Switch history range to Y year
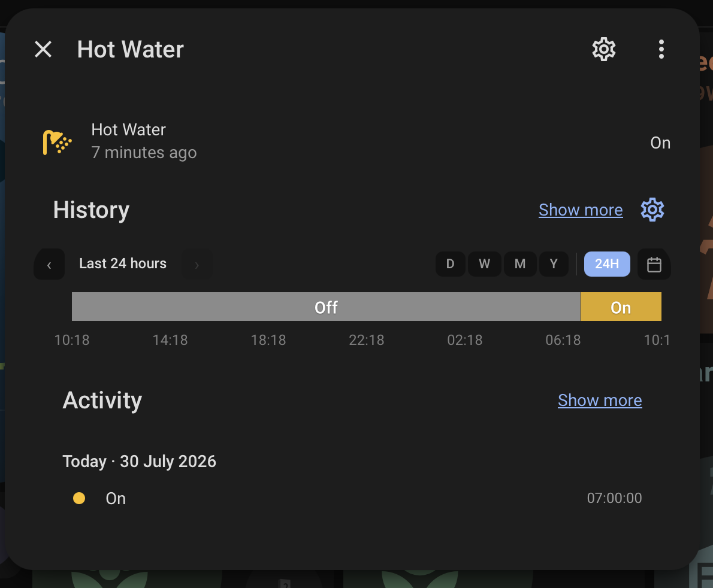The image size is (713, 588). pos(554,264)
